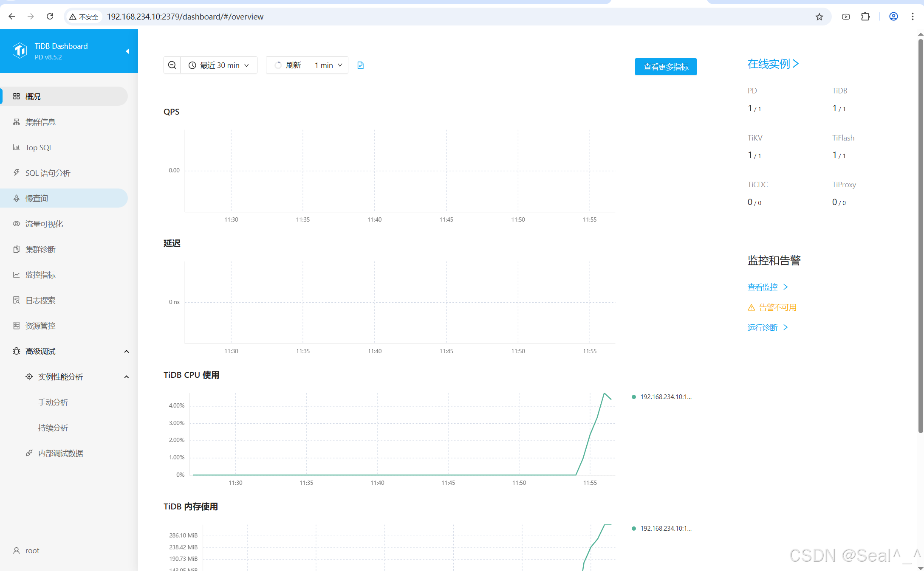This screenshot has width=924, height=571.
Task: Click the 查看更多指标 button
Action: click(x=666, y=67)
